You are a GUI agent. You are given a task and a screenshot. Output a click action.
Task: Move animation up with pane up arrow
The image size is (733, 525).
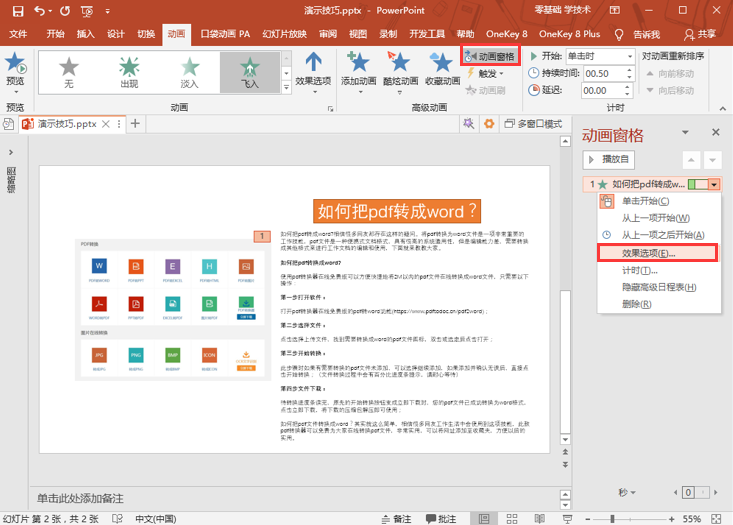pyautogui.click(x=691, y=160)
